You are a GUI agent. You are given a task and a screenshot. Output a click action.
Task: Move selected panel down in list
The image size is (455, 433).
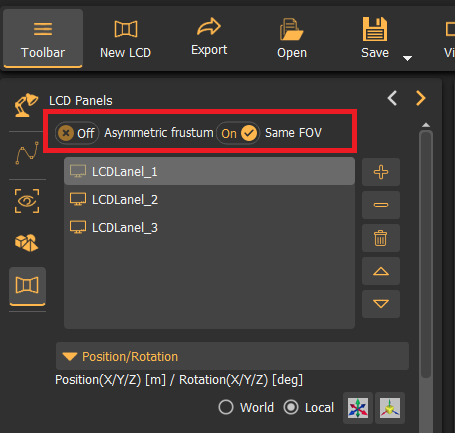381,304
